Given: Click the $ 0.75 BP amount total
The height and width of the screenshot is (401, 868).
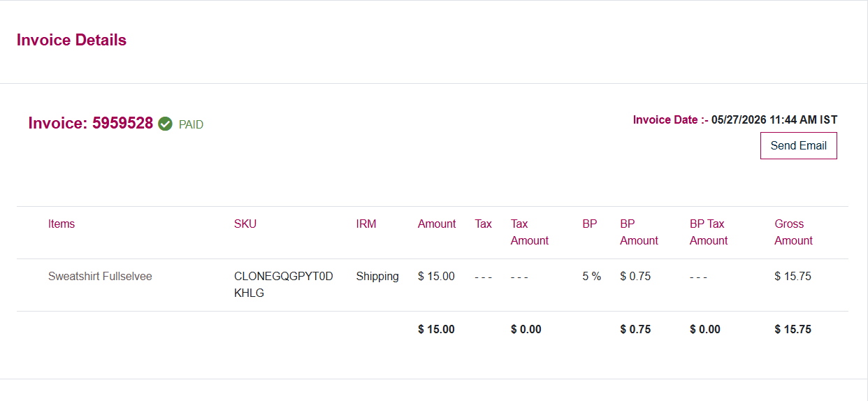Looking at the screenshot, I should point(635,329).
